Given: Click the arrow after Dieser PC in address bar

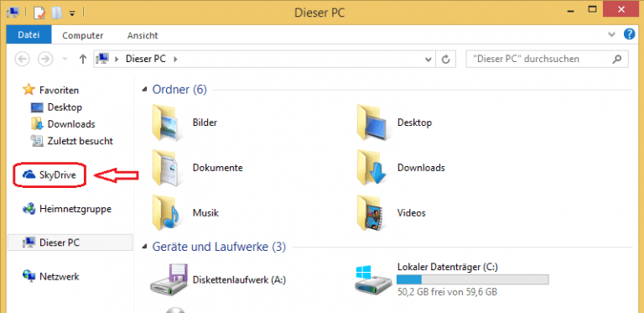Looking at the screenshot, I should pos(175,59).
